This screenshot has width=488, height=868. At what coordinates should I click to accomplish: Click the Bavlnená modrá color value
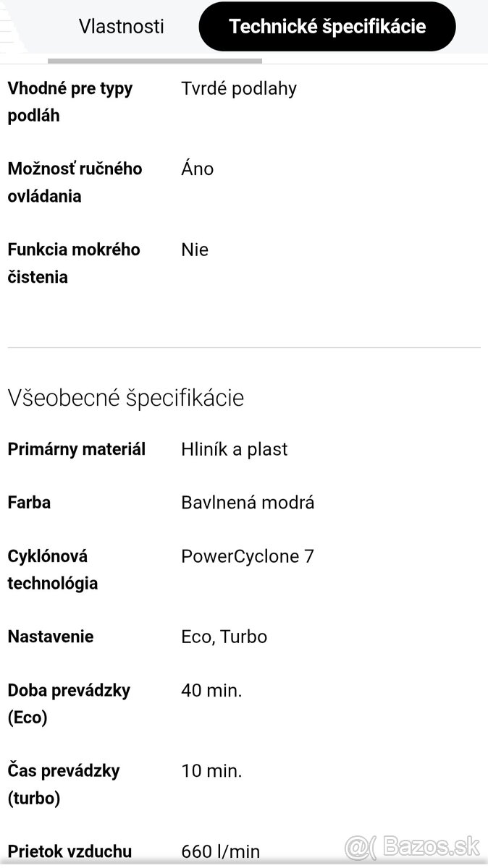pos(247,502)
